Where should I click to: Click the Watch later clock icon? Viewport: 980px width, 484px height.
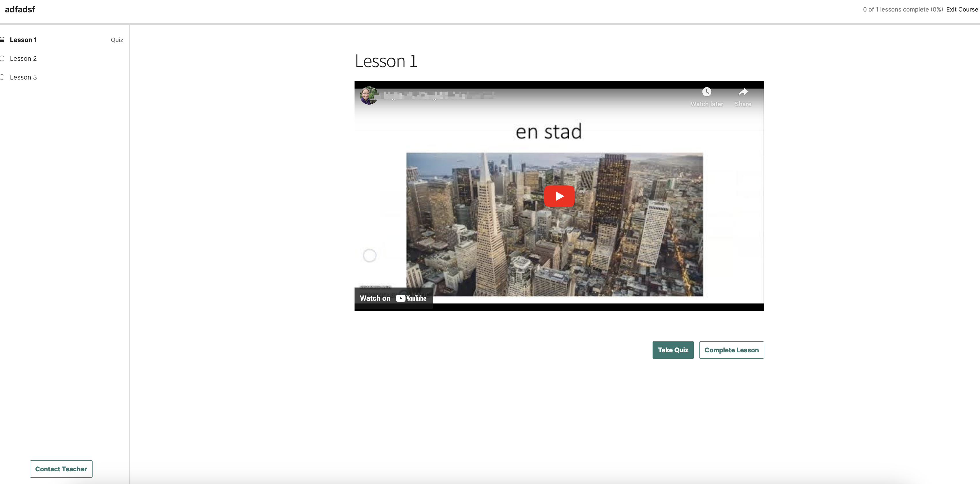click(x=706, y=92)
